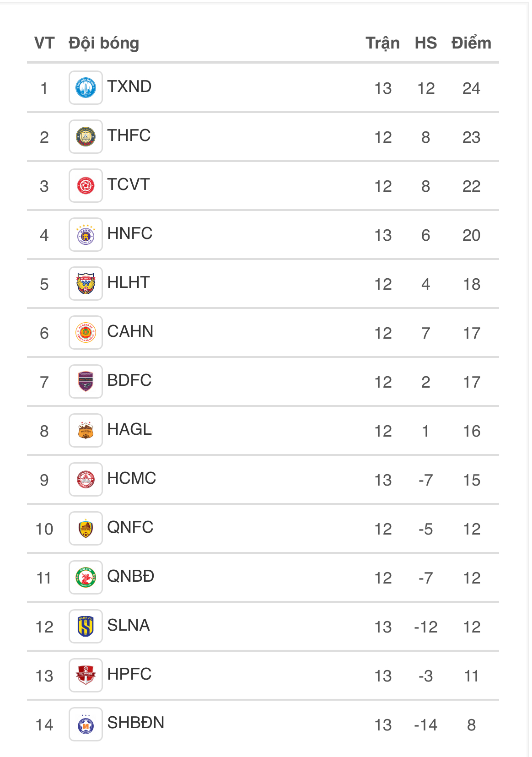The image size is (532, 757).
Task: Select the red TCVT team logo
Action: pyautogui.click(x=86, y=186)
